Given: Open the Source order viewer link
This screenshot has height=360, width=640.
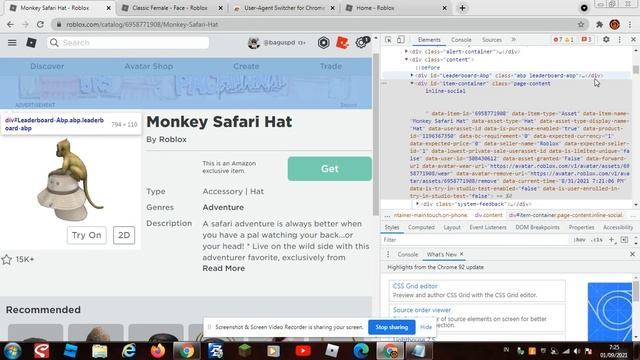Looking at the screenshot, I should (x=422, y=310).
